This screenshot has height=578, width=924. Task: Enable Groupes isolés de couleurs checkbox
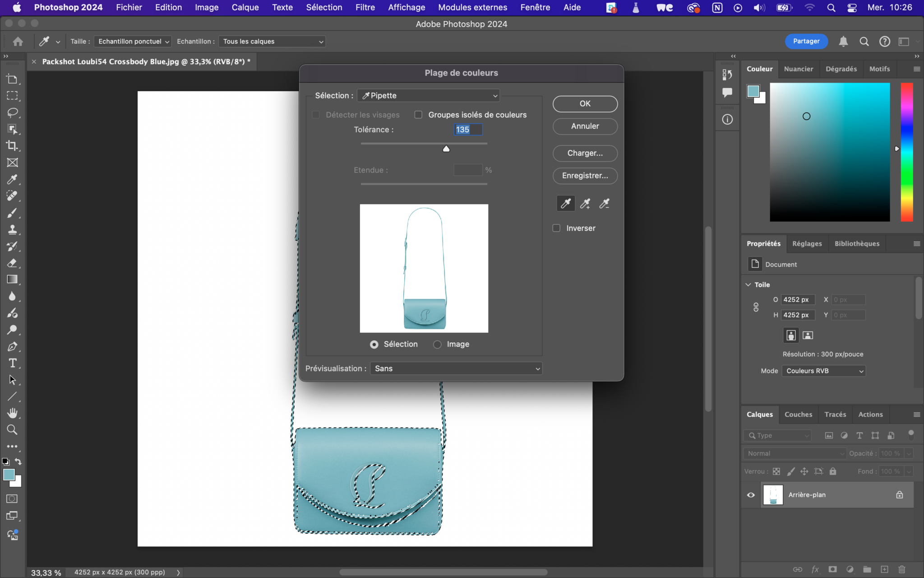pos(418,115)
